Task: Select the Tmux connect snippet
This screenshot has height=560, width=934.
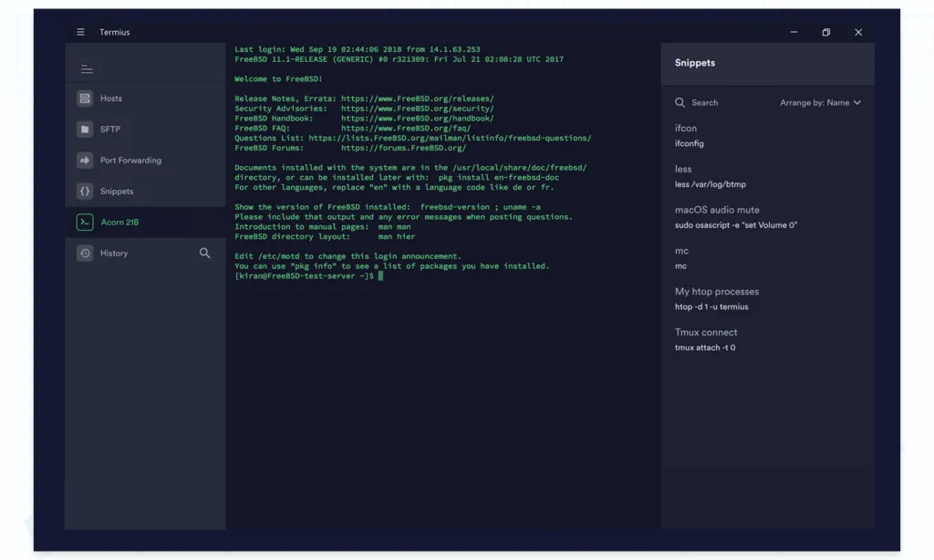Action: (x=706, y=332)
